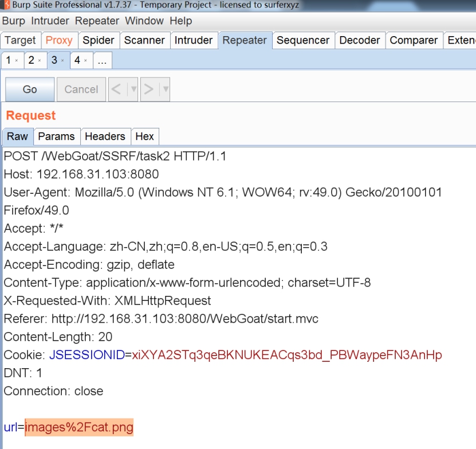The width and height of the screenshot is (476, 449).
Task: Switch to the Spider tab
Action: [x=99, y=40]
